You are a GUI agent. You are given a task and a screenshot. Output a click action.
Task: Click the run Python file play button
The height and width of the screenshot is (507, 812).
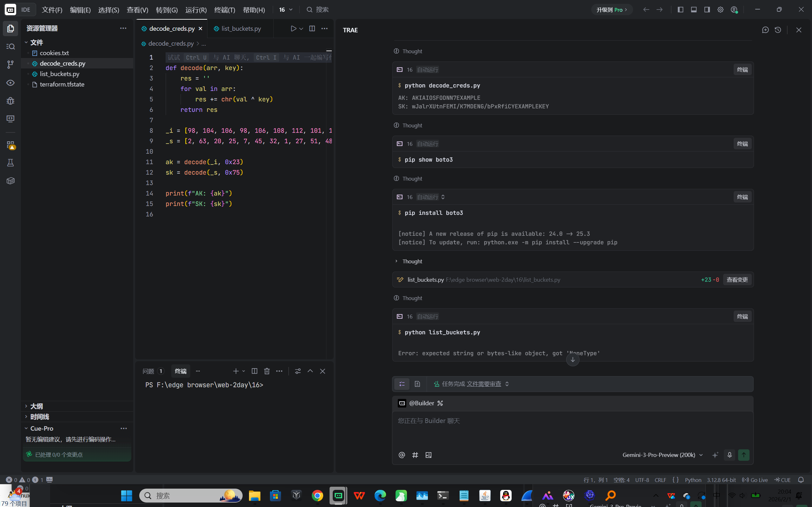(x=293, y=29)
